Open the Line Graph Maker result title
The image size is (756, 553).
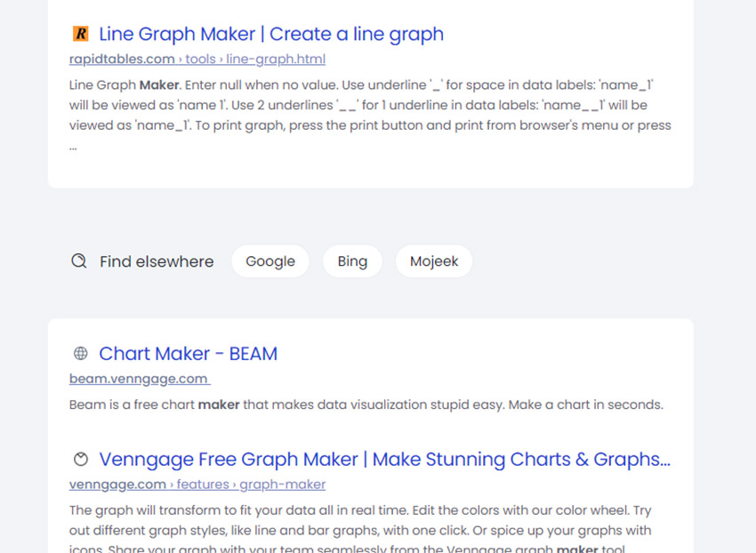271,35
